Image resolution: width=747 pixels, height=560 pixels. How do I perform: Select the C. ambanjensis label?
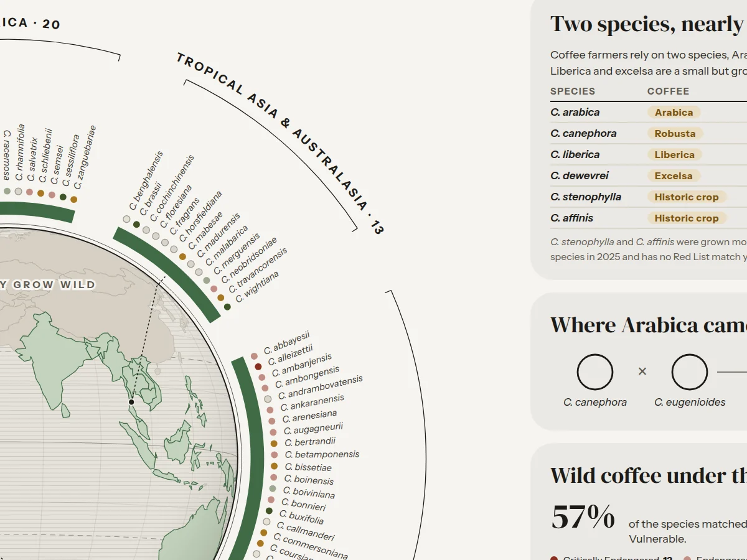302,365
